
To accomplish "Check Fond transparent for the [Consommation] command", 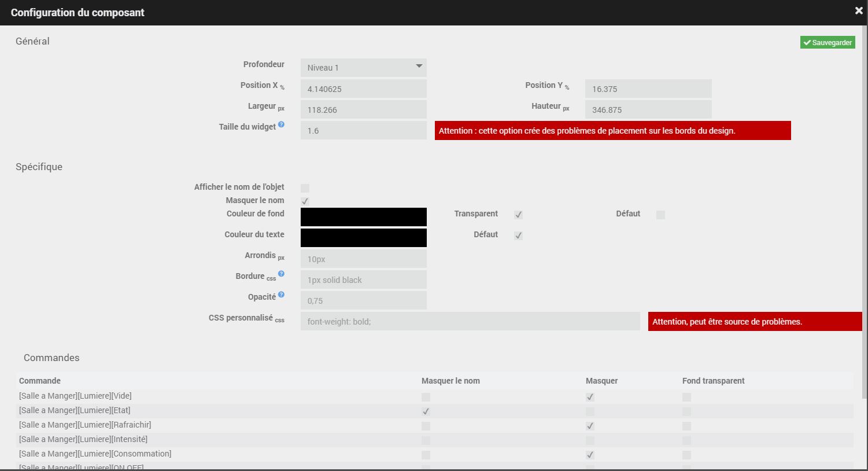I will pyautogui.click(x=686, y=455).
